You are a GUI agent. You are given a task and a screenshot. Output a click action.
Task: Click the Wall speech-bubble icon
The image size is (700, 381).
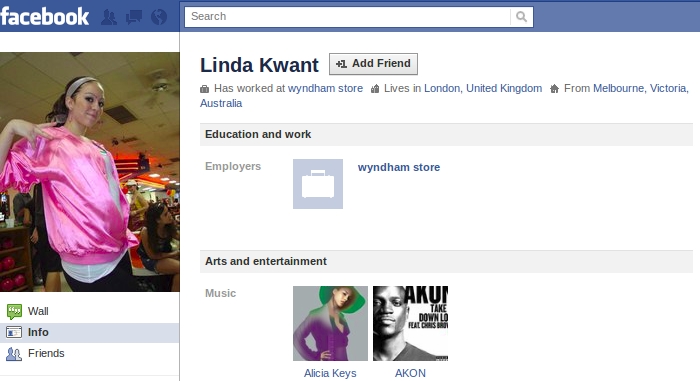click(x=14, y=311)
